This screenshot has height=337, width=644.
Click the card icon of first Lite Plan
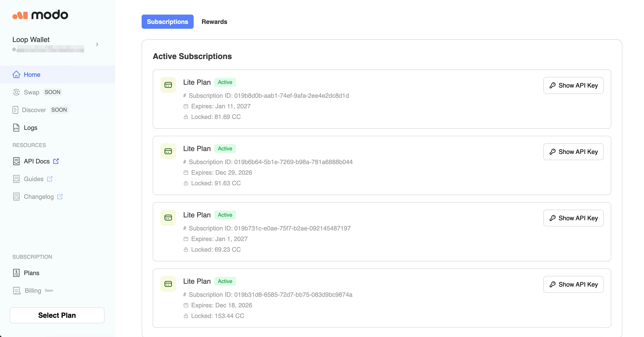[168, 85]
